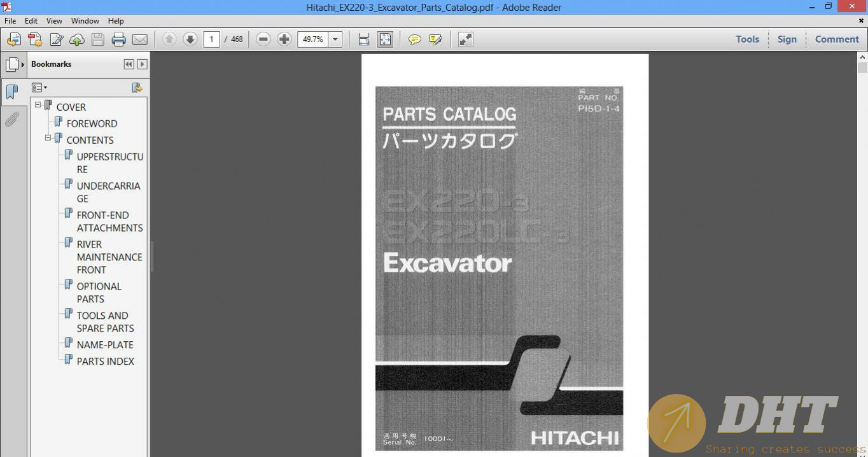The height and width of the screenshot is (457, 868).
Task: Open the File menu
Action: 10,21
